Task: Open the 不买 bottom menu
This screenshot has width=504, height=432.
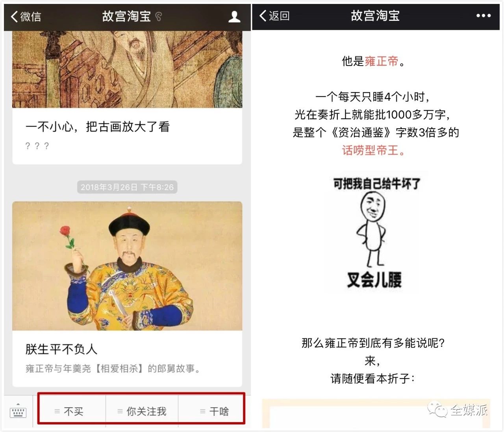Action: tap(72, 411)
